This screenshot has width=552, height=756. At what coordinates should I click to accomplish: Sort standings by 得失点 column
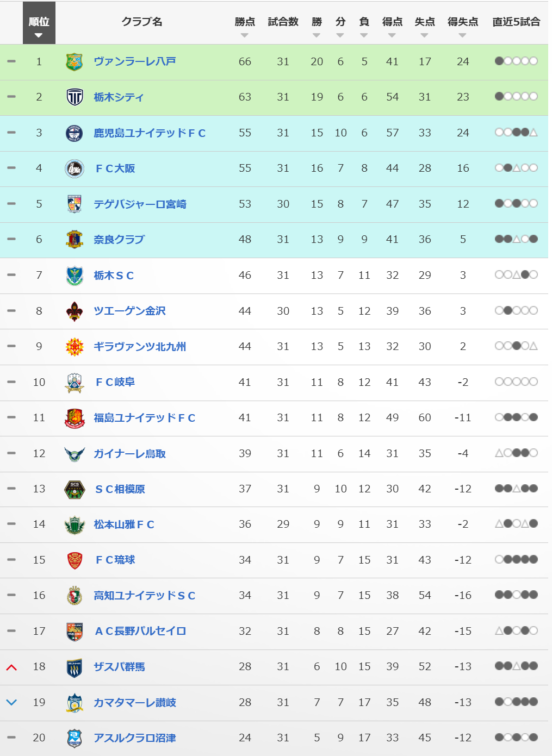coord(462,35)
